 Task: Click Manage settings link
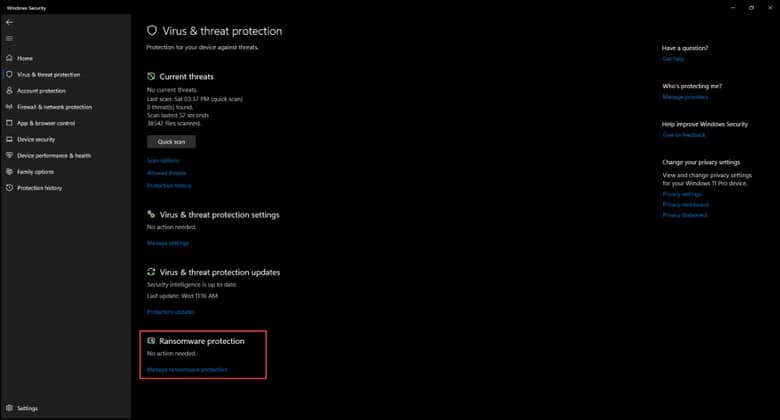tap(168, 243)
